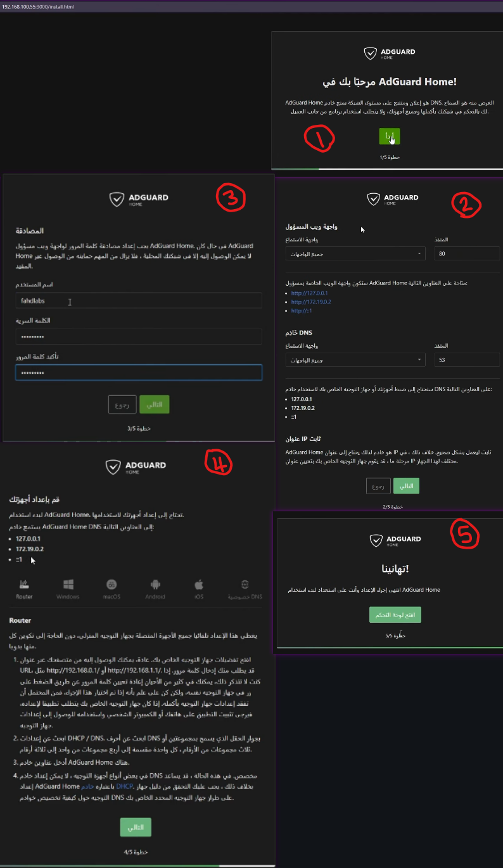Click the green Next button in step 2/5
The image size is (503, 868).
tap(406, 486)
